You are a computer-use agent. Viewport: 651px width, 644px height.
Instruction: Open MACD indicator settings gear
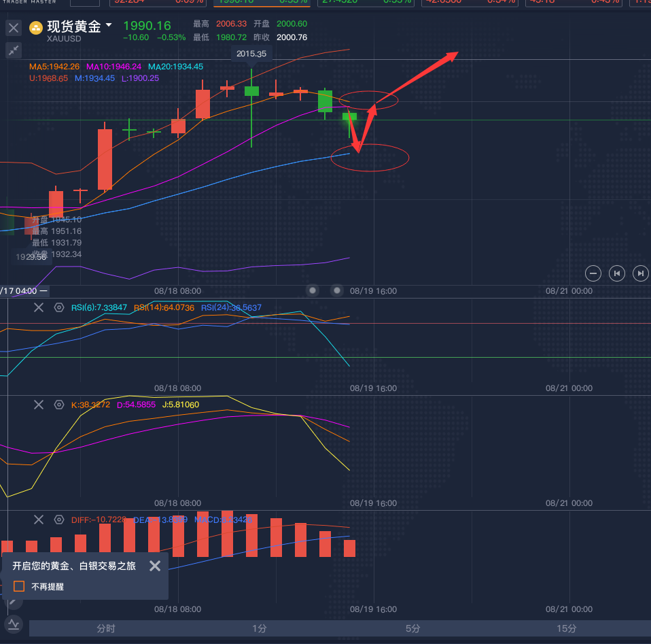coord(59,520)
